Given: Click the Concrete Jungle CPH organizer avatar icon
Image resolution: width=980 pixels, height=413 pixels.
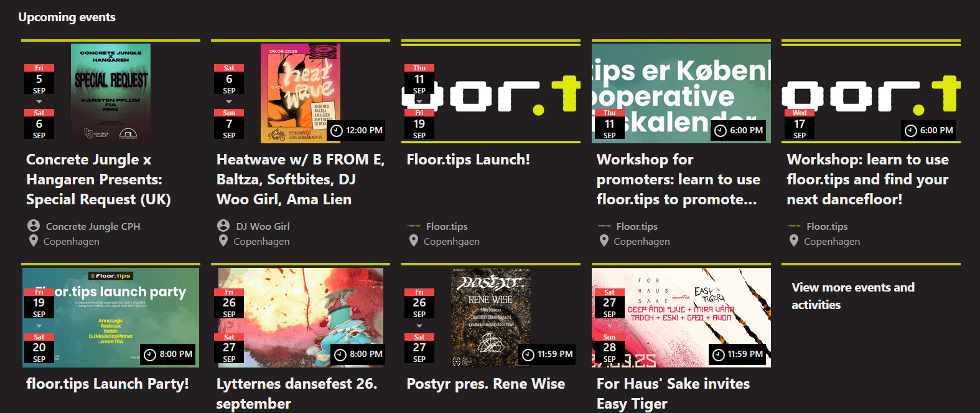Looking at the screenshot, I should click(34, 225).
